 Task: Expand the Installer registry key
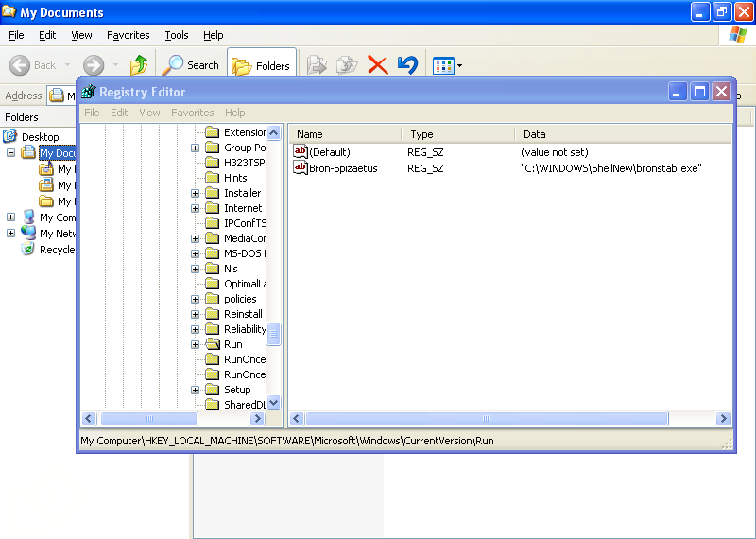pos(195,193)
